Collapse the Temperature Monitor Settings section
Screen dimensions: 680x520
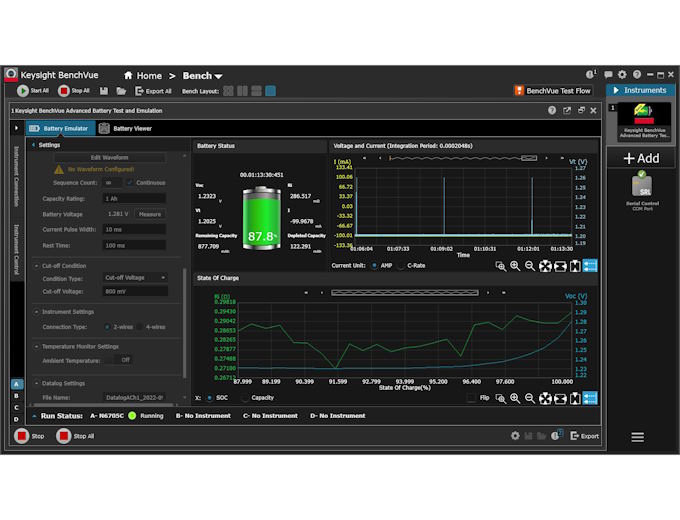(36, 347)
